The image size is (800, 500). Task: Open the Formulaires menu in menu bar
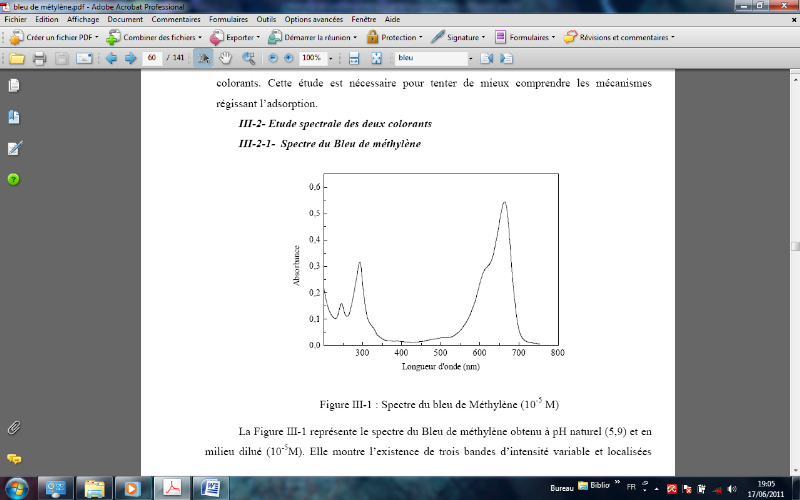229,19
